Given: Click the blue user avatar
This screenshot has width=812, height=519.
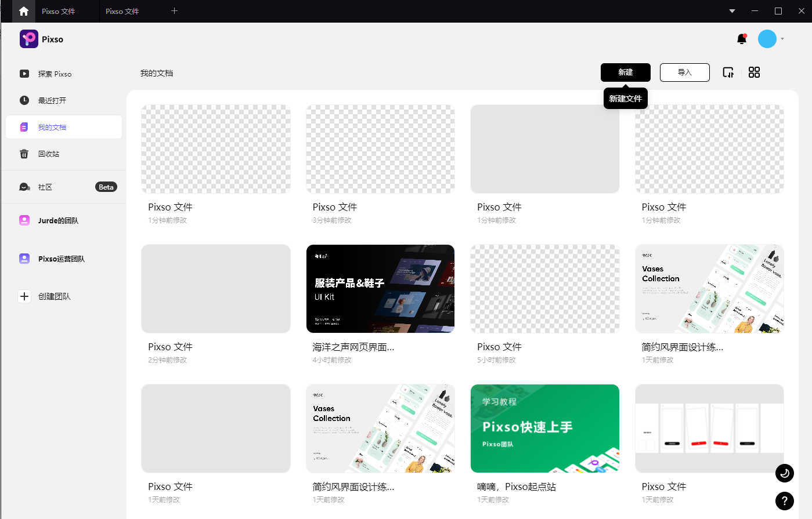Looking at the screenshot, I should (767, 39).
